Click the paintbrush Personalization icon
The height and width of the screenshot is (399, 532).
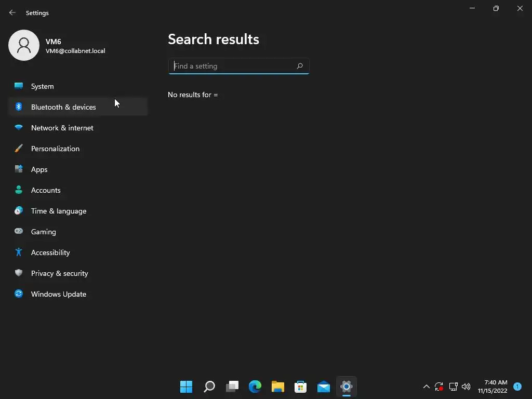pyautogui.click(x=19, y=148)
